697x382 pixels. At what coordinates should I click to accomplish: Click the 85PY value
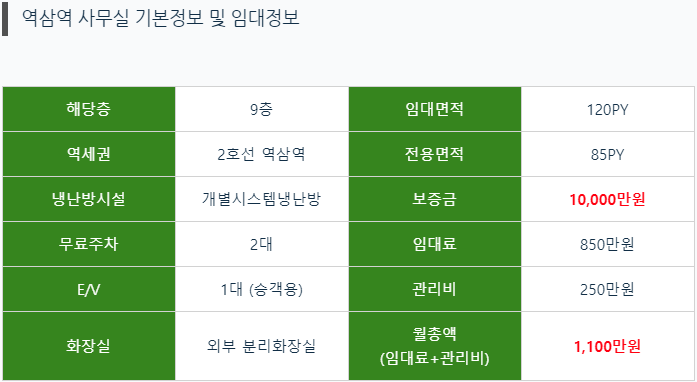pos(607,155)
